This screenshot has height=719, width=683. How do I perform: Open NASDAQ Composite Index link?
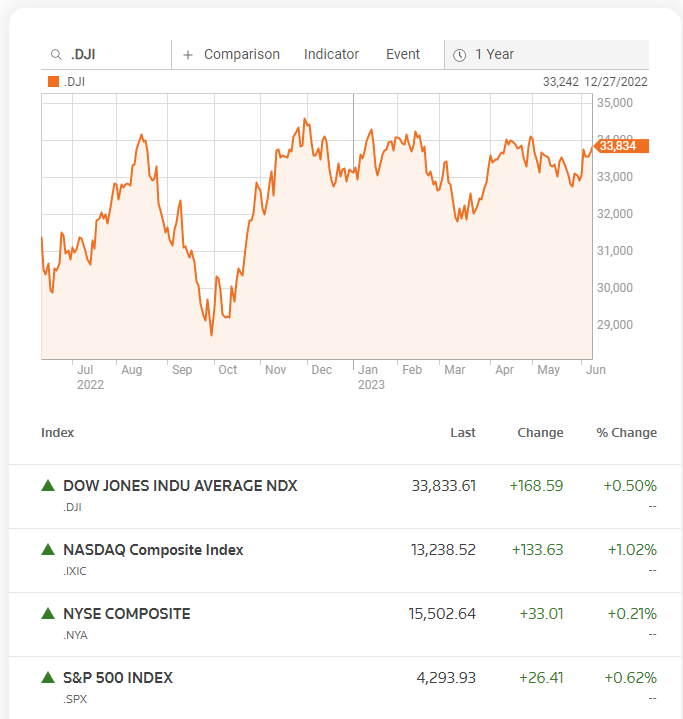coord(153,550)
